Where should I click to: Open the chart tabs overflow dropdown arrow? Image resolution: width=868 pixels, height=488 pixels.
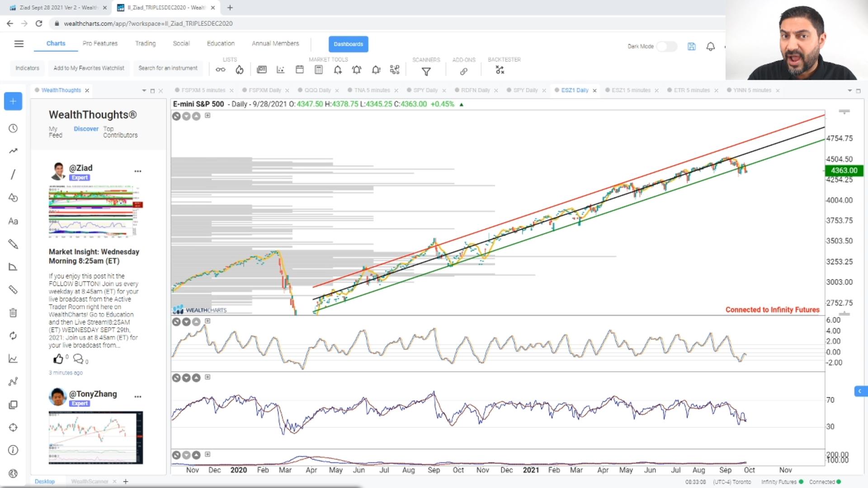(849, 90)
